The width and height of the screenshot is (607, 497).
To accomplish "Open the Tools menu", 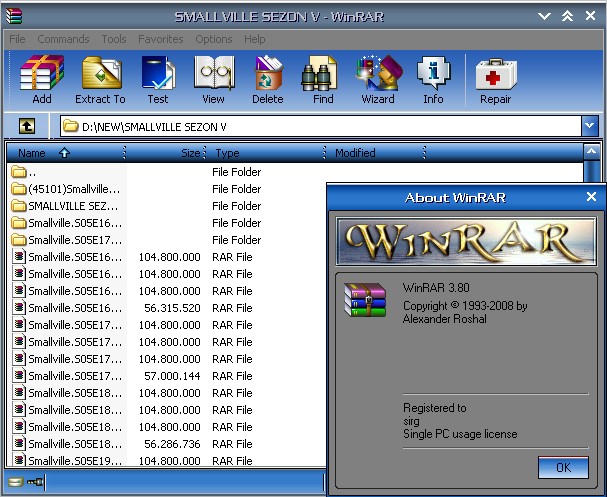I will pos(114,39).
